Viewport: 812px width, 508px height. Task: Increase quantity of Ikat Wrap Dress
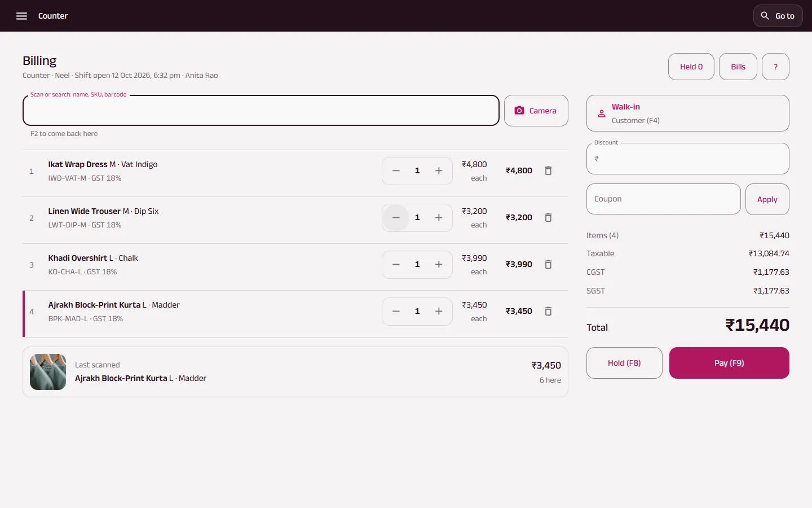click(x=439, y=171)
